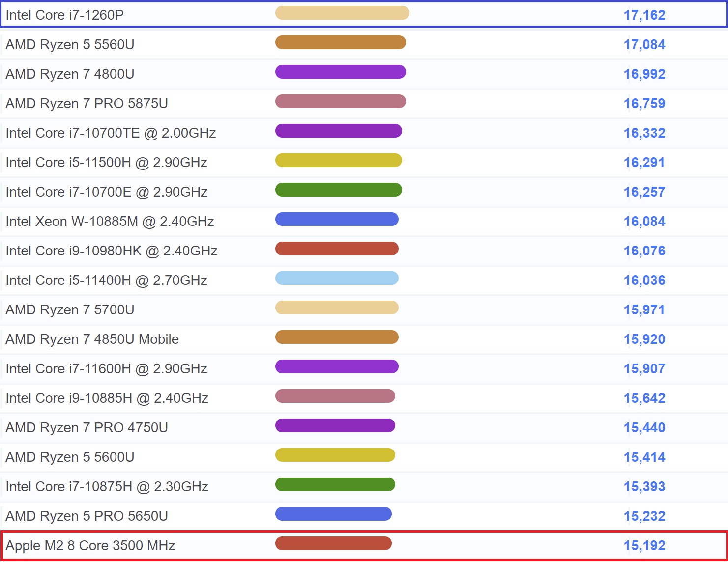Open Intel Xeon W-10885M @ 2.40GHz link

point(110,221)
